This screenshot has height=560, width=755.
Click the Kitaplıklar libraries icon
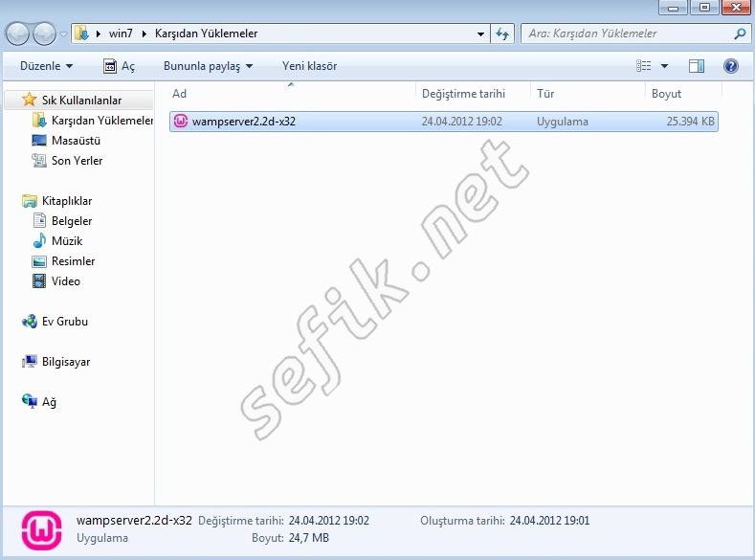pos(30,201)
